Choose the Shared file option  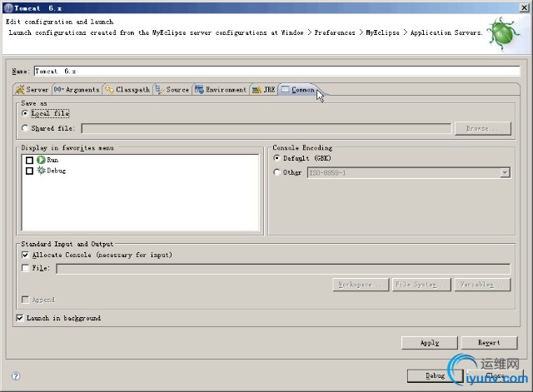pyautogui.click(x=25, y=128)
